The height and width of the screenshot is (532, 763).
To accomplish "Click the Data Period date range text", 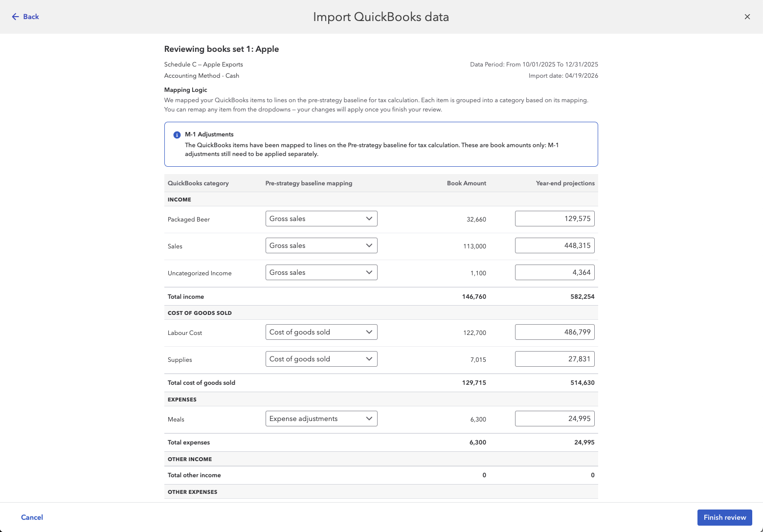I will (x=534, y=65).
